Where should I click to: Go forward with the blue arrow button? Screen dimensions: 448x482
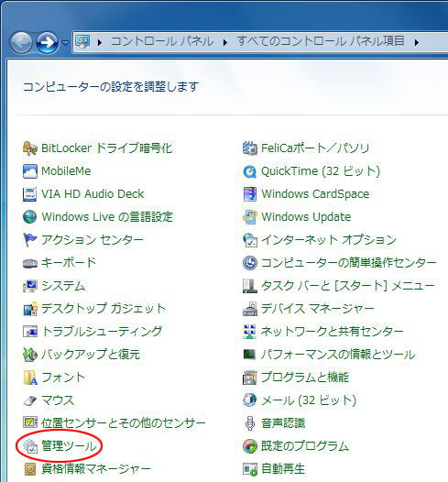[47, 42]
